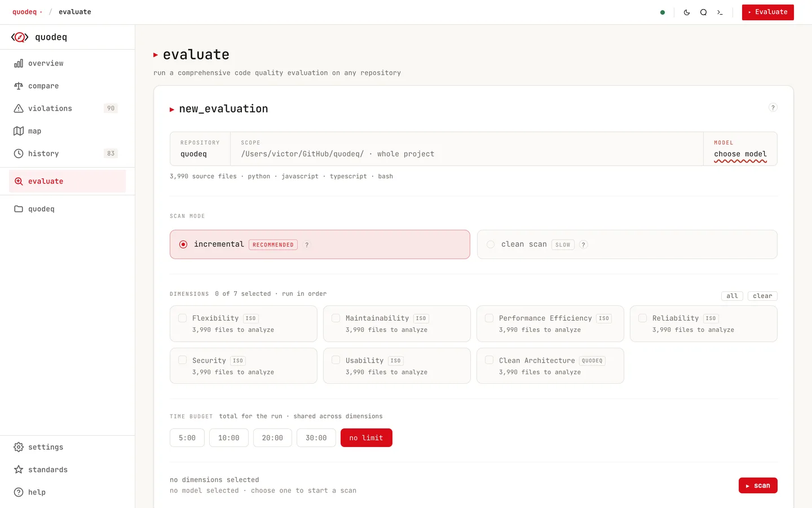812x508 pixels.
Task: Check the Usability dimension checkbox
Action: [x=336, y=360]
